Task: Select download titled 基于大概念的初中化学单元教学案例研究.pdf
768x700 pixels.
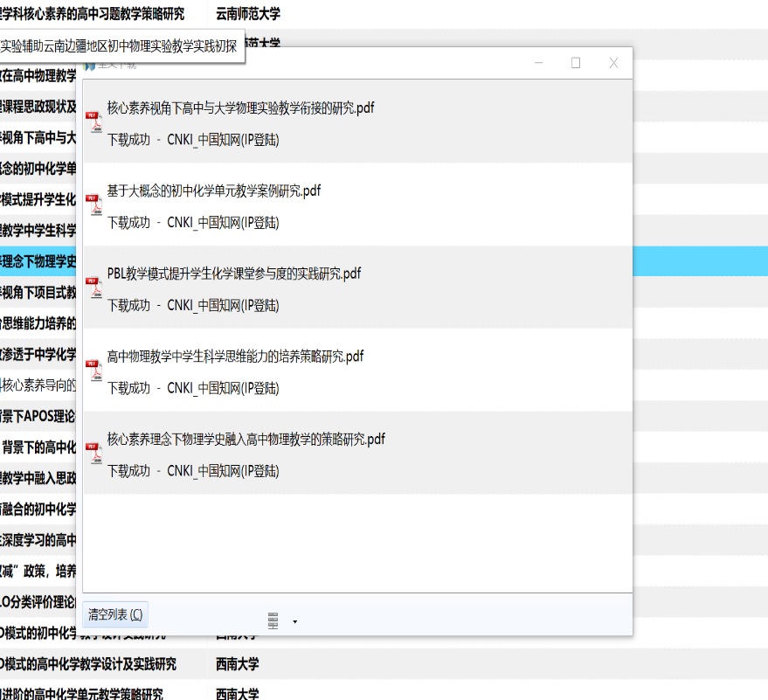Action: point(213,191)
